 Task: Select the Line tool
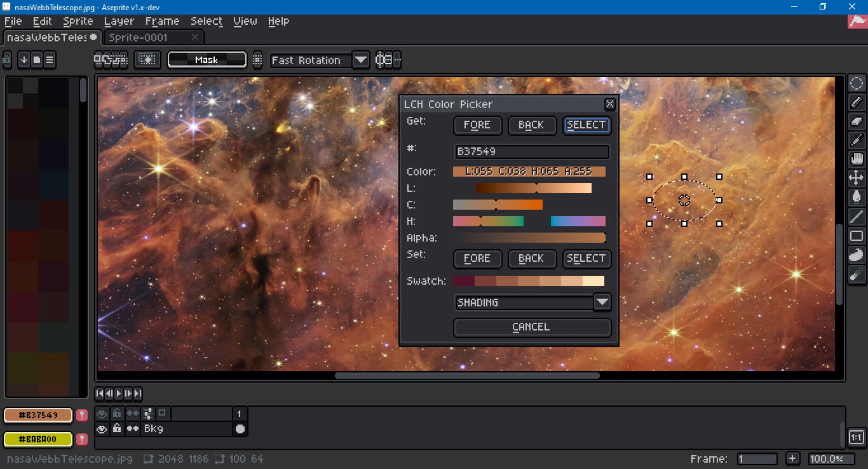pos(857,217)
